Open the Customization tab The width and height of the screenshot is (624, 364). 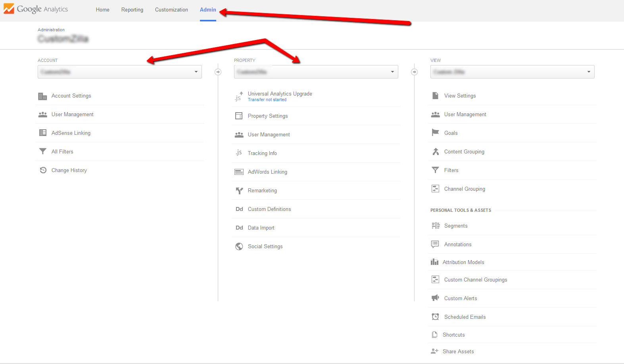click(x=171, y=10)
